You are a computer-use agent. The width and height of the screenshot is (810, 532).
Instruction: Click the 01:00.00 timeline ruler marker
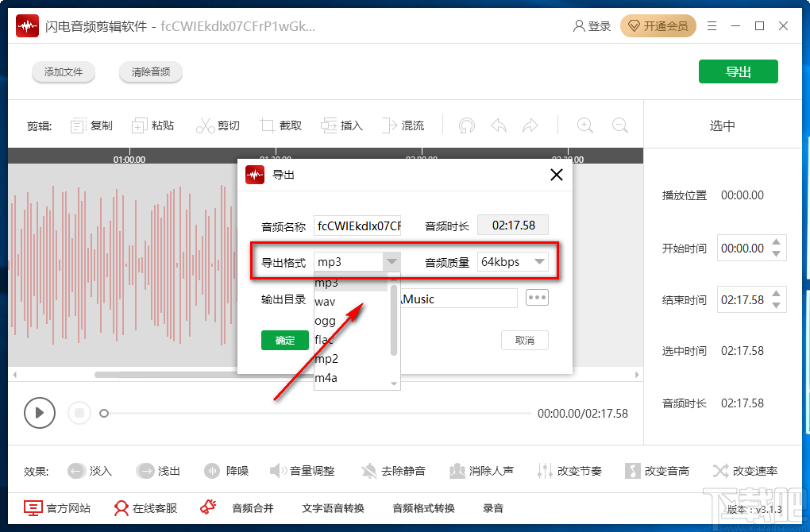[129, 160]
